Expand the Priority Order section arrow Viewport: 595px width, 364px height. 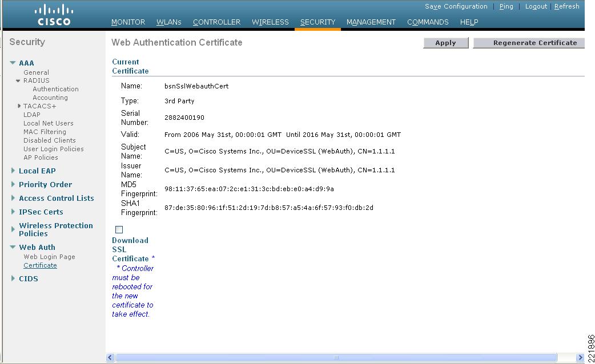(x=13, y=184)
